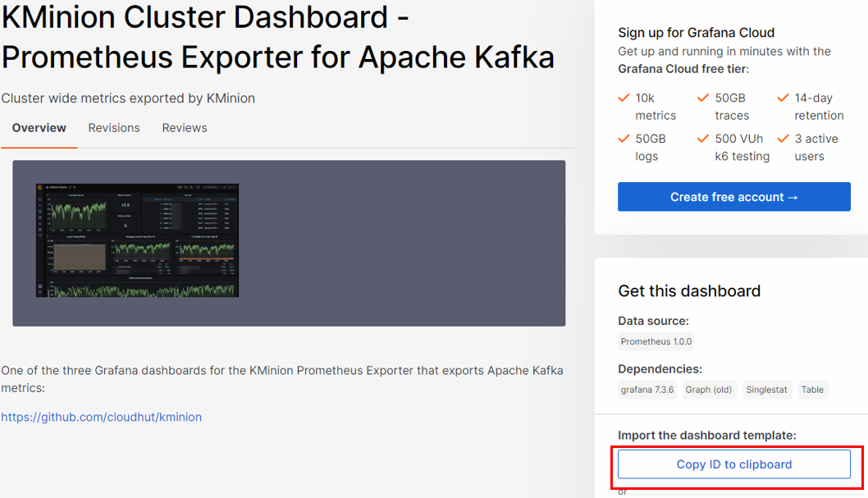The height and width of the screenshot is (498, 868).
Task: Click the checkmark next to 50GB logs
Action: (x=624, y=139)
